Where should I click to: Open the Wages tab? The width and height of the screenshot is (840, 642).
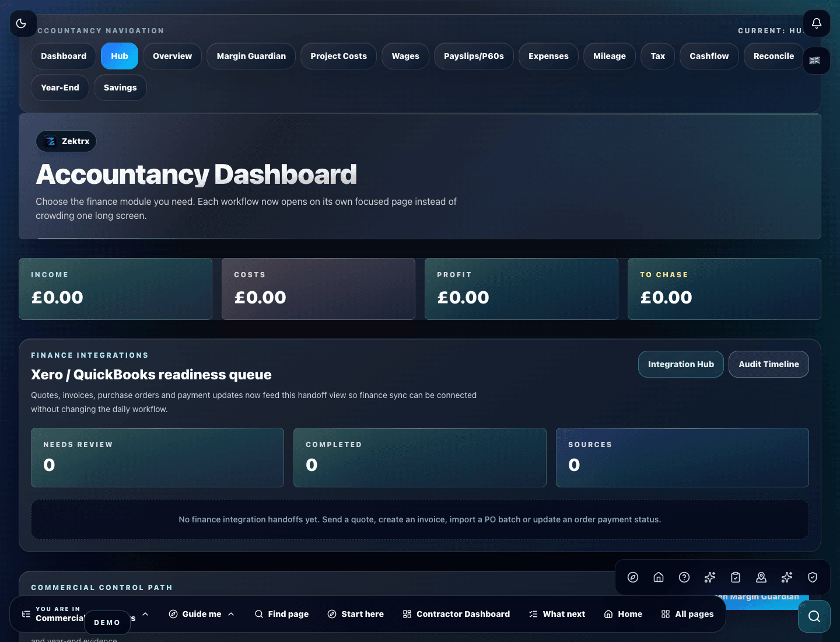(405, 56)
